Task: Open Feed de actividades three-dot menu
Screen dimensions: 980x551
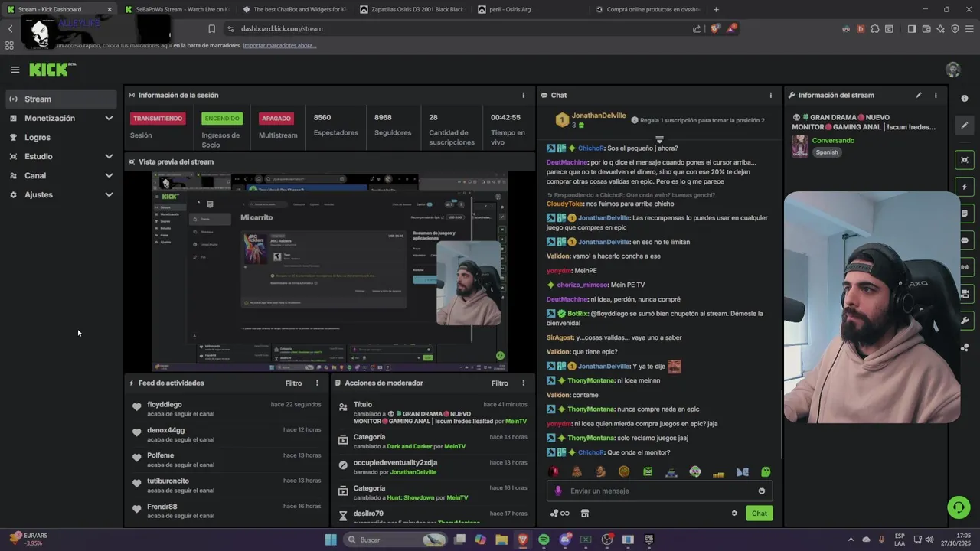Action: click(x=317, y=383)
